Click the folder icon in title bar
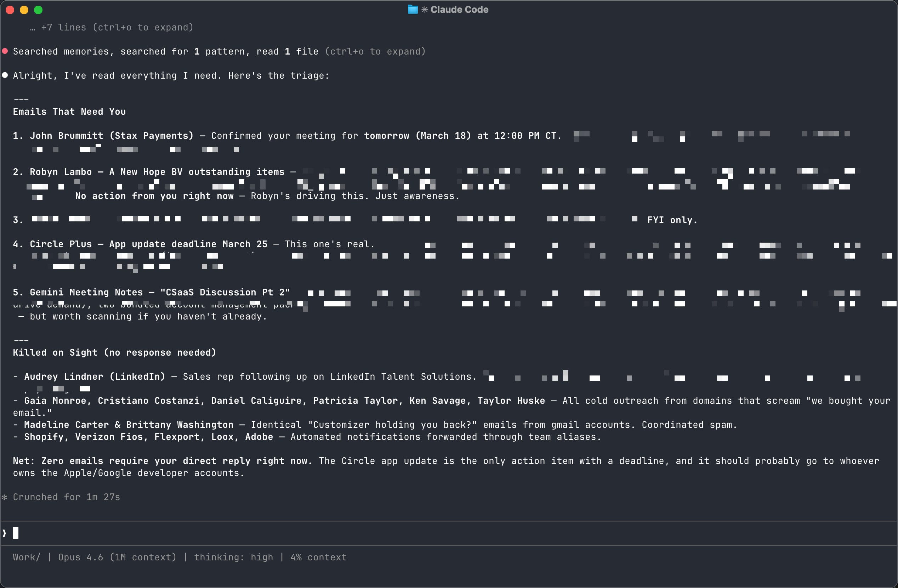 tap(413, 10)
